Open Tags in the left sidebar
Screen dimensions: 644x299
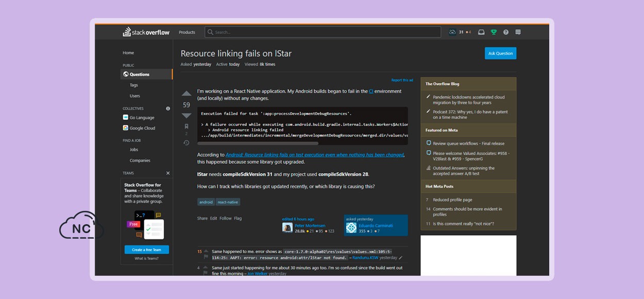134,85
